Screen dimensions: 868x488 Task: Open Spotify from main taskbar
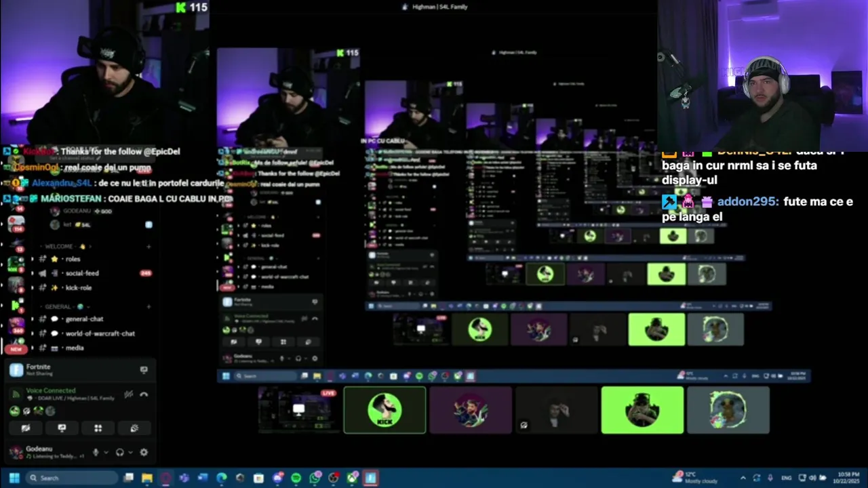tap(296, 478)
